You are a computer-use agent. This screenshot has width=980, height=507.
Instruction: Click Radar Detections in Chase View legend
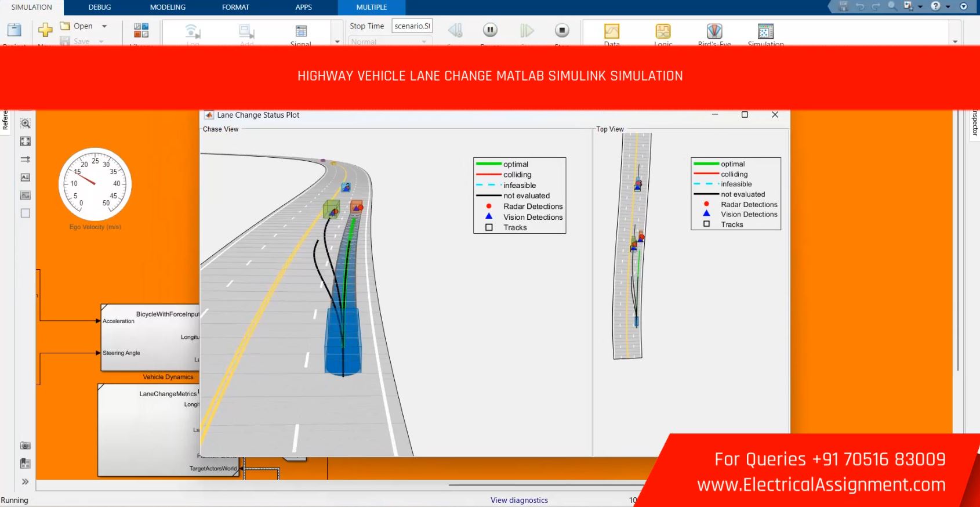click(533, 207)
